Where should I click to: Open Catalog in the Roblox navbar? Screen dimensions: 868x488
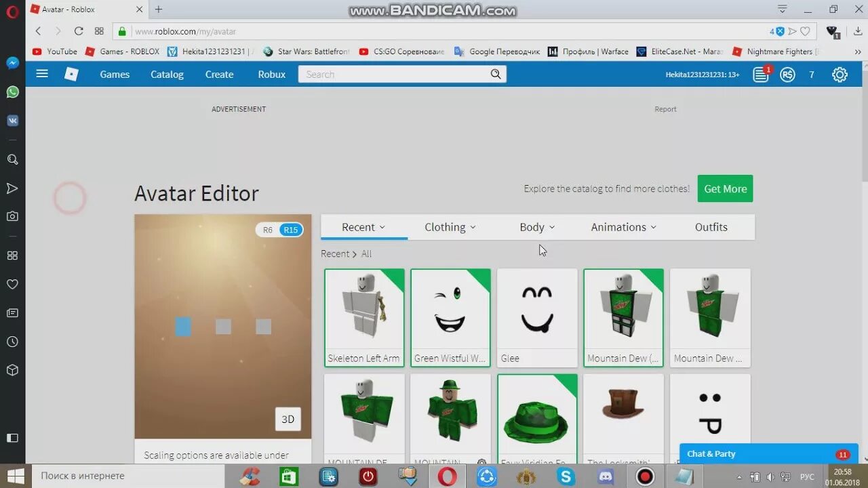tap(167, 75)
